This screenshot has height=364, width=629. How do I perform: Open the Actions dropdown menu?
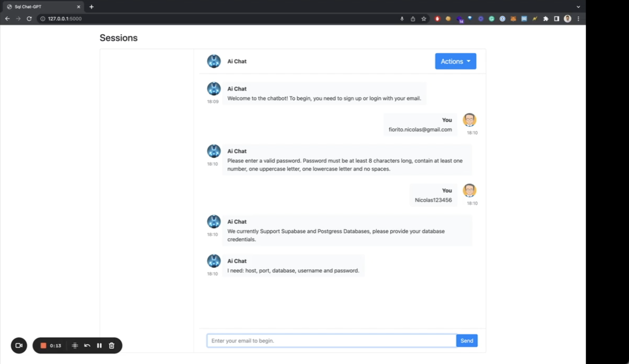455,61
